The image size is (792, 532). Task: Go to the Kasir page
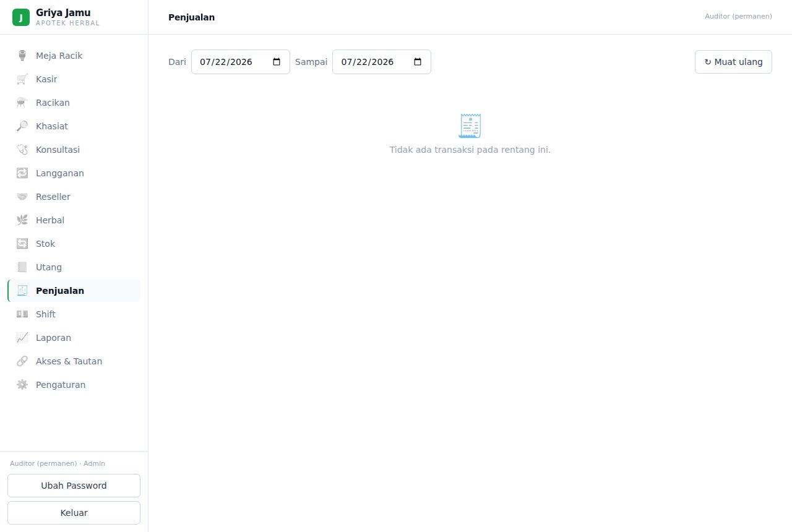(74, 79)
